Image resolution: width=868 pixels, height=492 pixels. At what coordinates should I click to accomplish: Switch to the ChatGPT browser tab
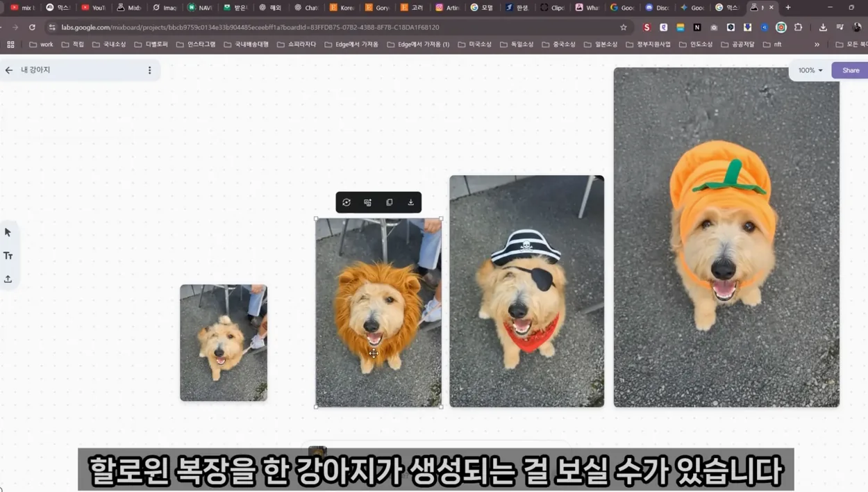306,8
